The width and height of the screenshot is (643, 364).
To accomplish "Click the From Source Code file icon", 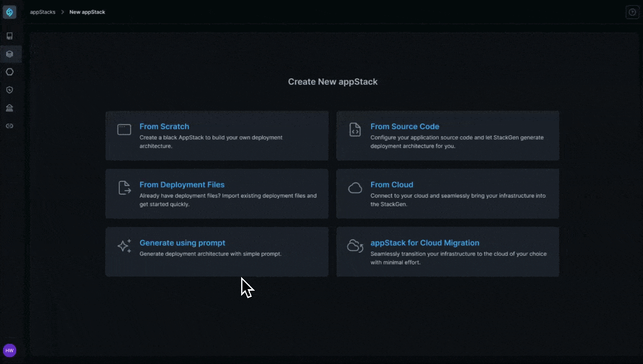I will (x=355, y=129).
